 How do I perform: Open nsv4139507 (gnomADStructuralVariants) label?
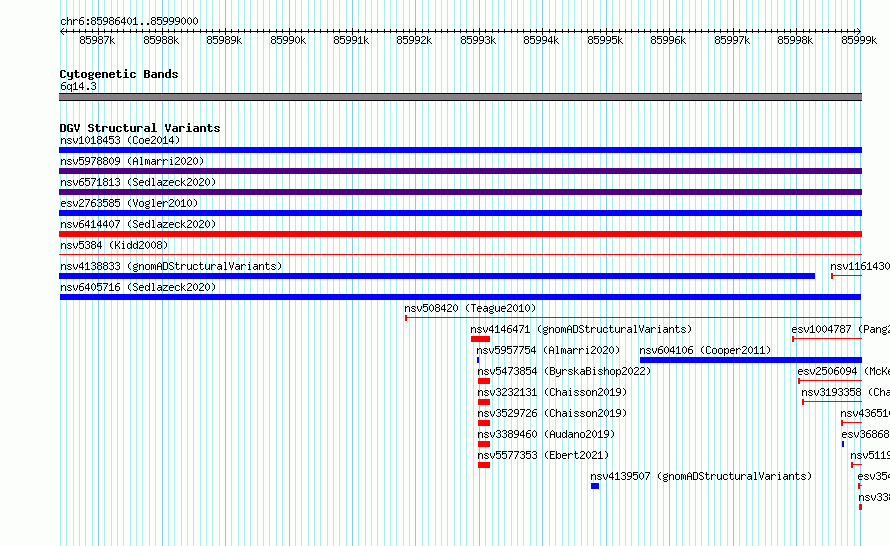coord(701,476)
